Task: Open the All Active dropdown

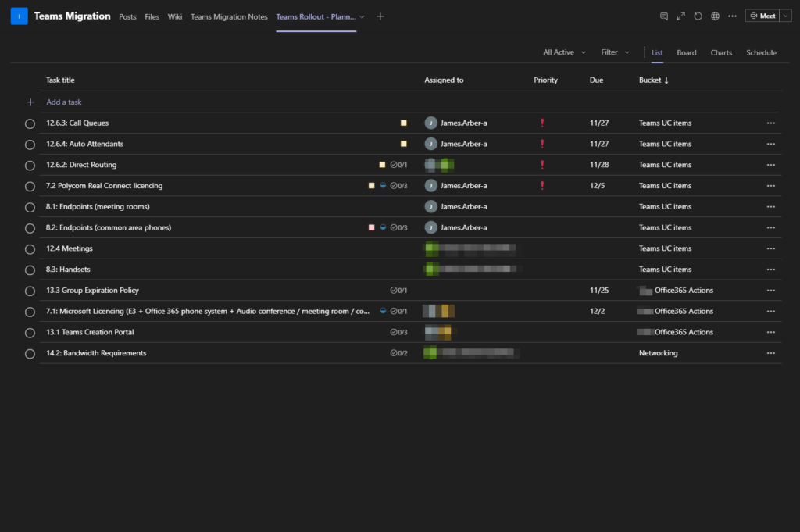Action: 564,52
